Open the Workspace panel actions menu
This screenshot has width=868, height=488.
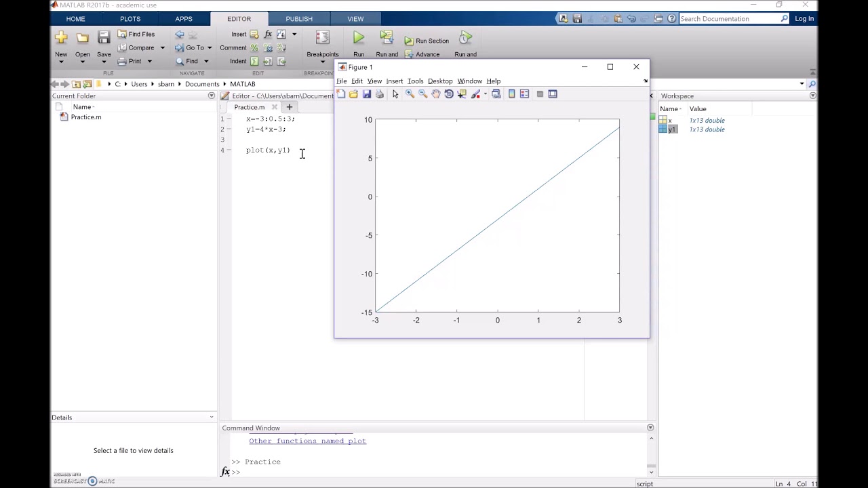(812, 96)
